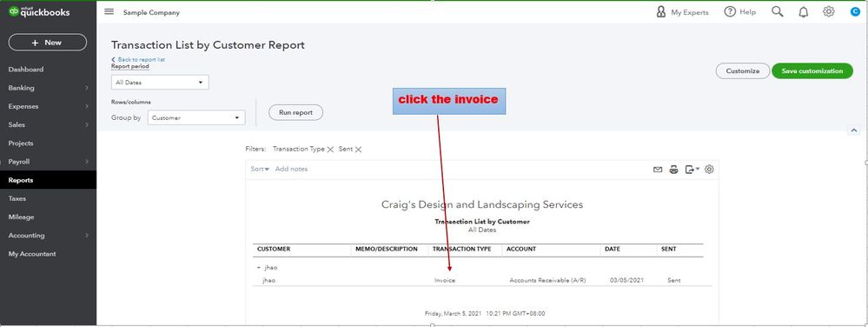The image size is (868, 327).
Task: Expand the Accounting submenu
Action: (x=87, y=236)
